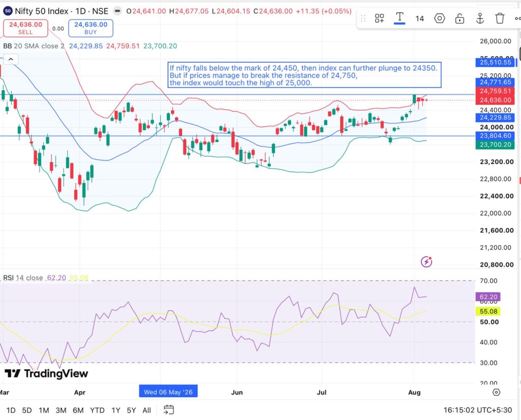Click the 24,771.65 price label

tap(495, 82)
